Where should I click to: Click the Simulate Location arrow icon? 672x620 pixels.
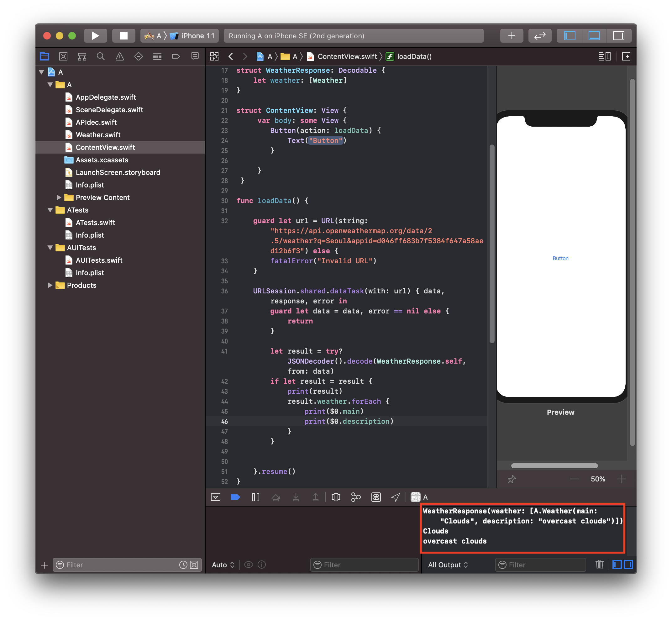tap(396, 497)
